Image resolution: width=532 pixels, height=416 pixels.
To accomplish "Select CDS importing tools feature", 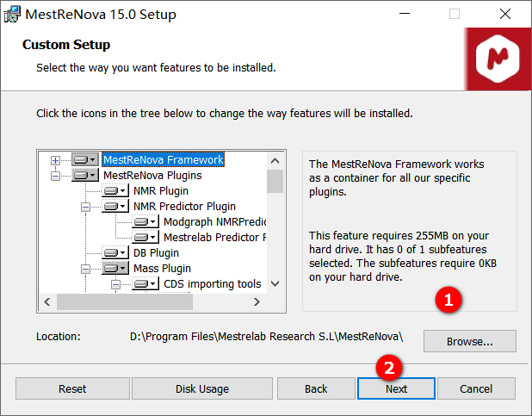I will pos(213,283).
